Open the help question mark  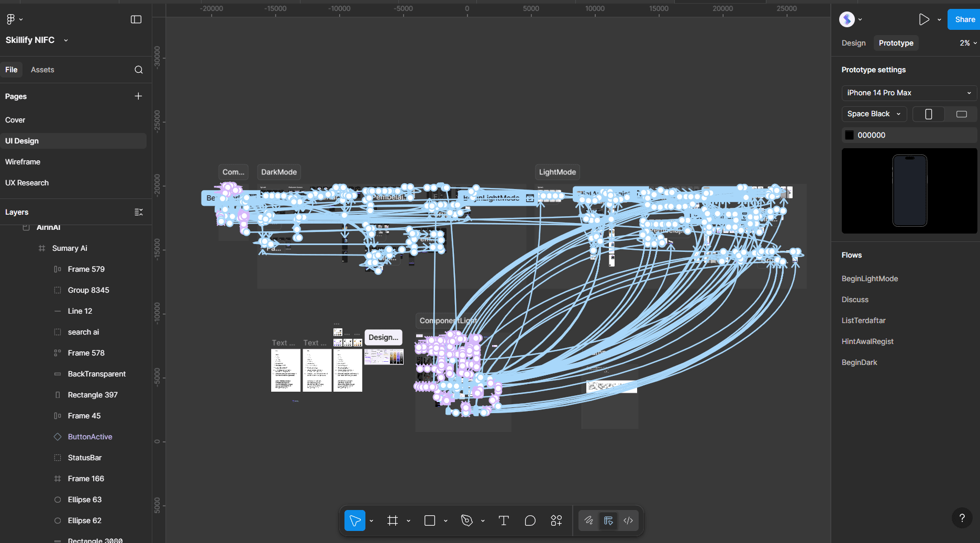pos(962,518)
